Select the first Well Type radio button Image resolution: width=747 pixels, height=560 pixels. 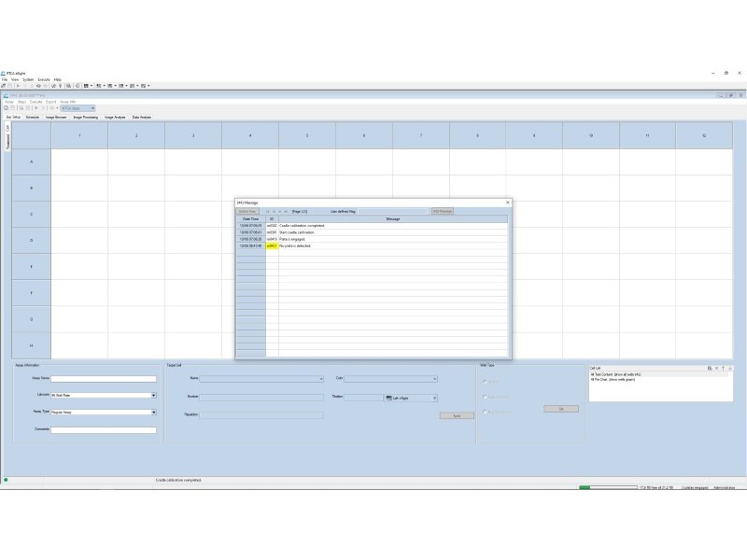(485, 382)
